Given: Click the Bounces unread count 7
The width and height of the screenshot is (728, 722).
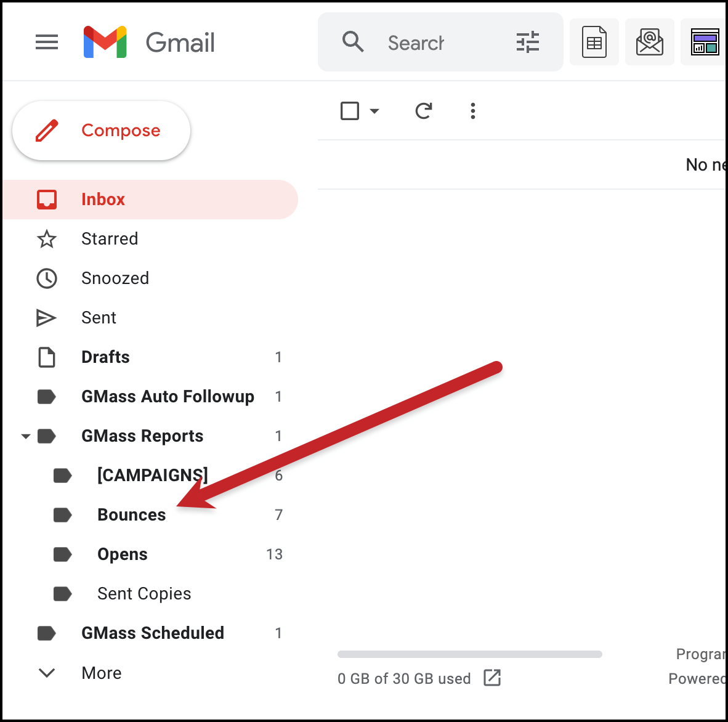Looking at the screenshot, I should click(x=278, y=515).
